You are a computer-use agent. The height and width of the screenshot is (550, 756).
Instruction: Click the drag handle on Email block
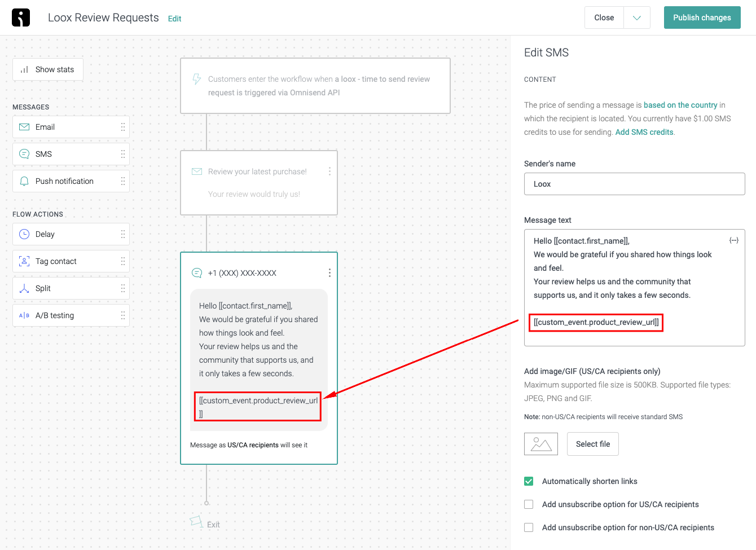click(123, 127)
